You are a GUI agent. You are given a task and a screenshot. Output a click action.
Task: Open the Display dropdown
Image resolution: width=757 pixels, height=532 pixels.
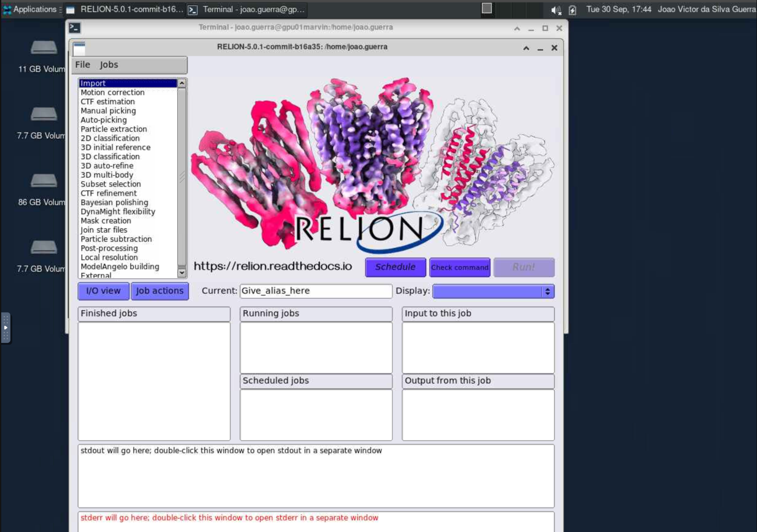pyautogui.click(x=493, y=291)
